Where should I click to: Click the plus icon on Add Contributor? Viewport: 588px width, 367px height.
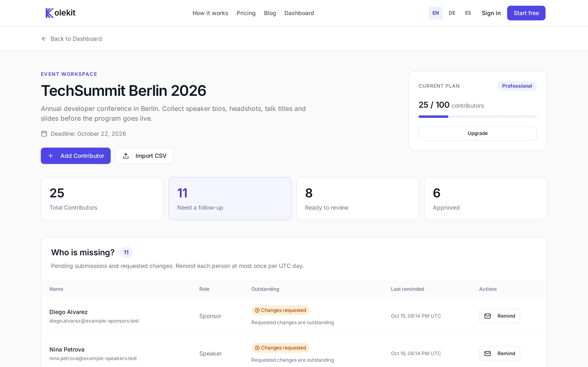[x=51, y=156]
